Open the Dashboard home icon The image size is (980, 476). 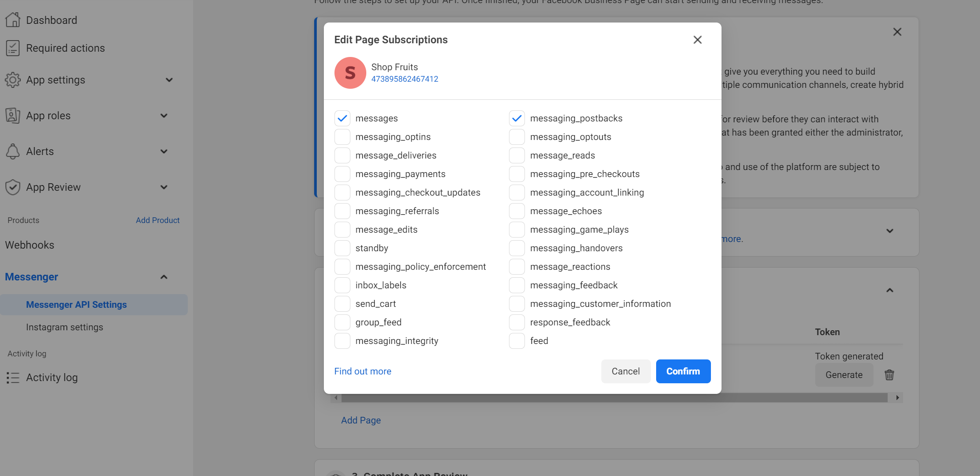click(13, 19)
